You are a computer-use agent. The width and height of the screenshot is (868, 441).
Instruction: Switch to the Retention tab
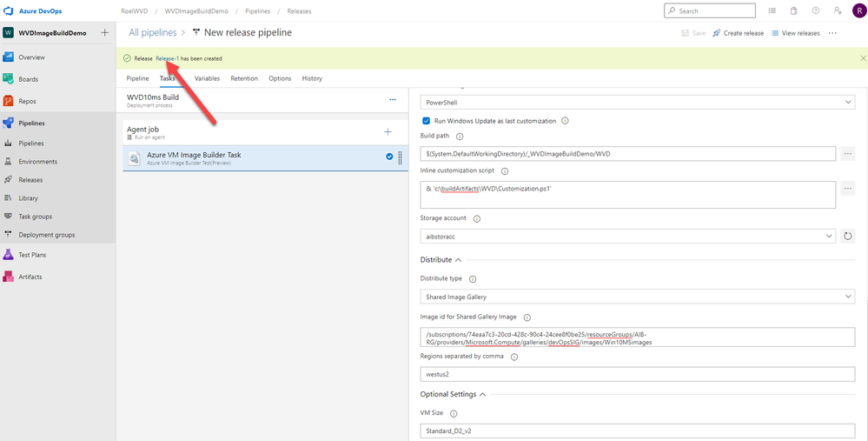coord(244,78)
